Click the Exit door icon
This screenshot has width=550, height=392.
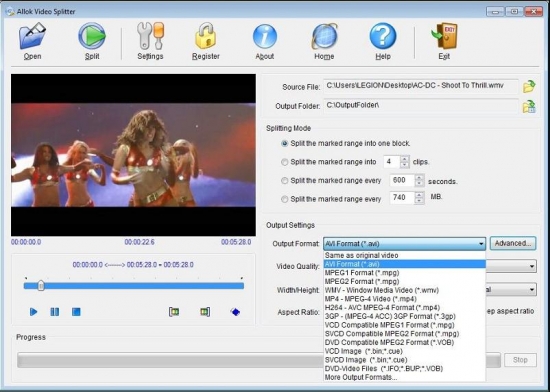[x=444, y=36]
